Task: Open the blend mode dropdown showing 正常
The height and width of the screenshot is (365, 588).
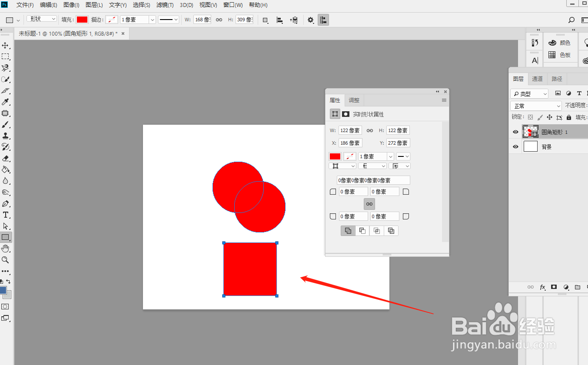Action: (536, 106)
